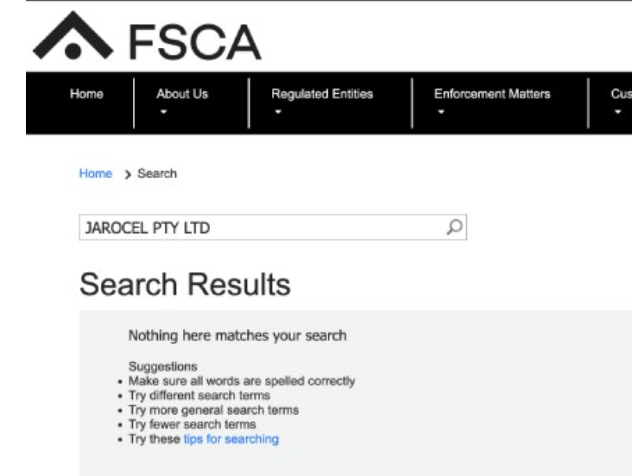632x476 pixels.
Task: Click the Search breadcrumb label
Action: [x=157, y=174]
